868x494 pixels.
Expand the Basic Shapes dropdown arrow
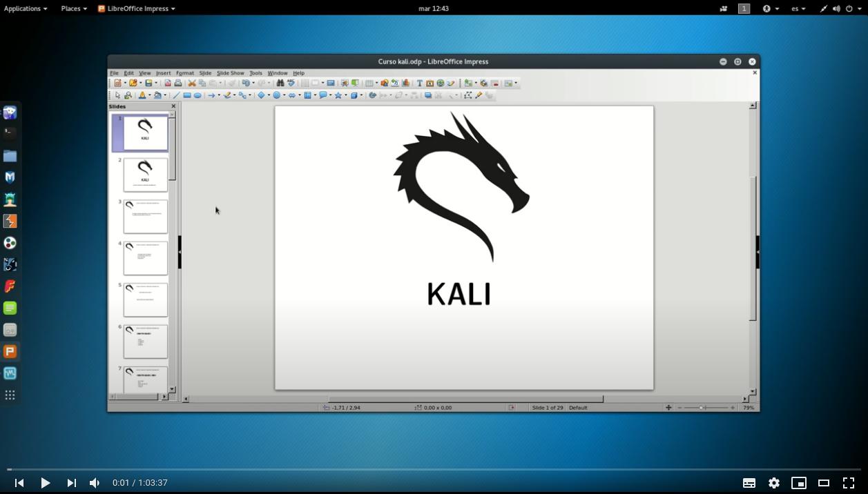point(269,95)
